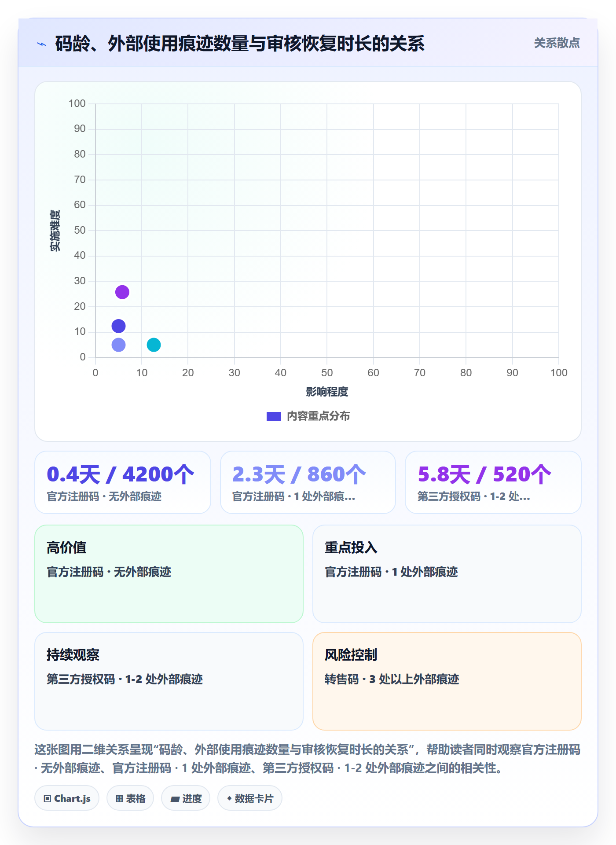Image resolution: width=616 pixels, height=845 pixels.
Task: Click the diamond icon in the 数据卡片 tag
Action: pos(229,798)
